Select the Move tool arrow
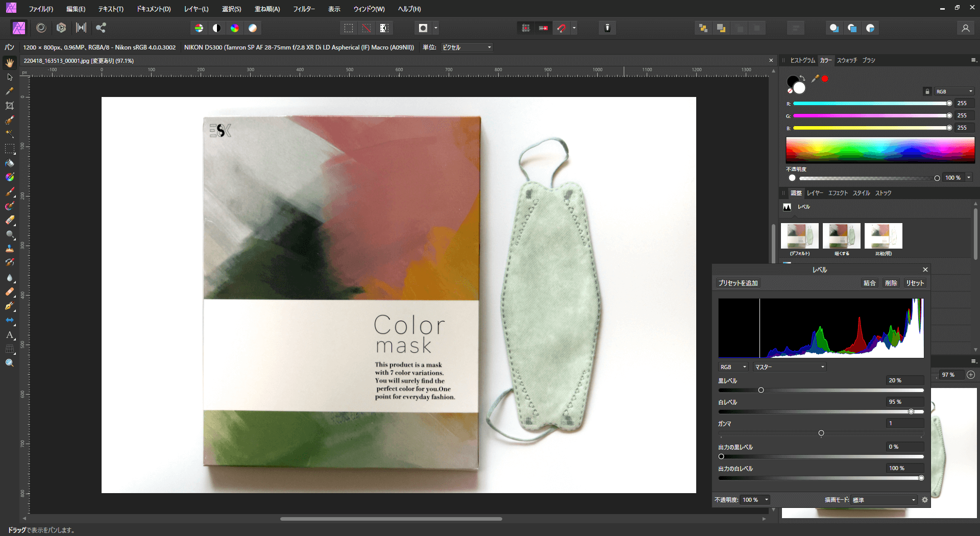 pos(10,77)
